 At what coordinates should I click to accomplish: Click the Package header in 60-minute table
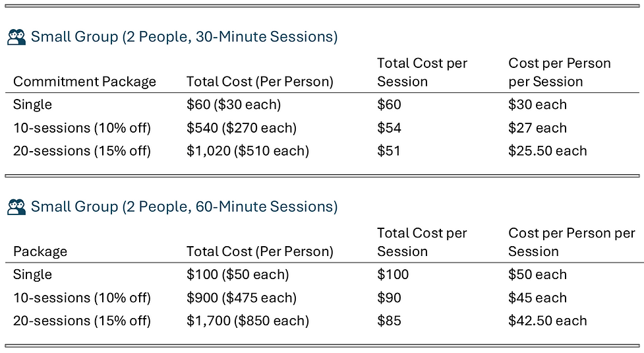(x=40, y=251)
